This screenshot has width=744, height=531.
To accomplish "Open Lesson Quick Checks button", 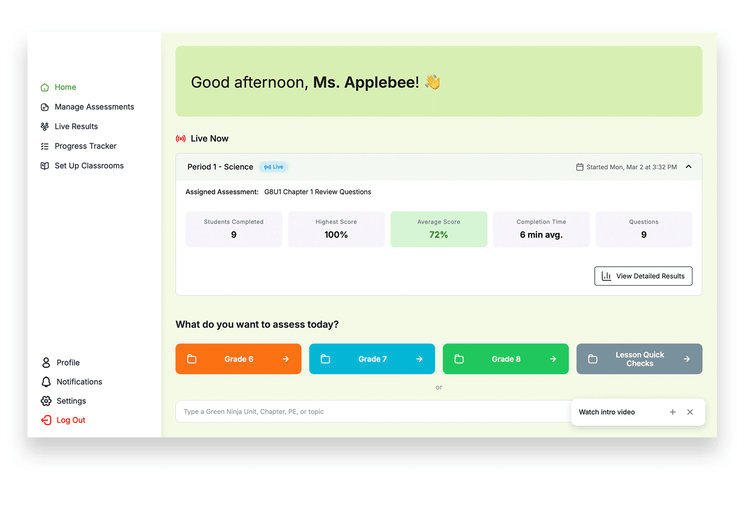I will tap(639, 359).
